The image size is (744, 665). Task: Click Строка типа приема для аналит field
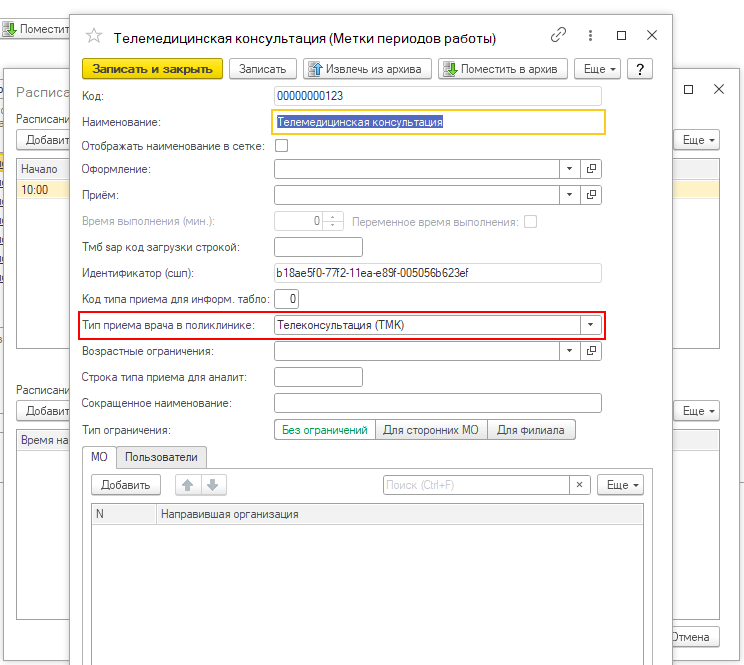coord(318,377)
